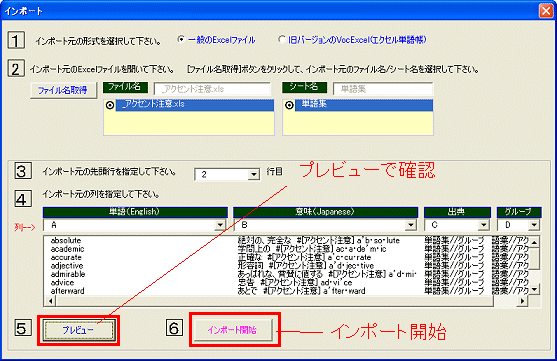The image size is (557, 361).
Task: Click the word accurate in the preview list
Action: (66, 257)
